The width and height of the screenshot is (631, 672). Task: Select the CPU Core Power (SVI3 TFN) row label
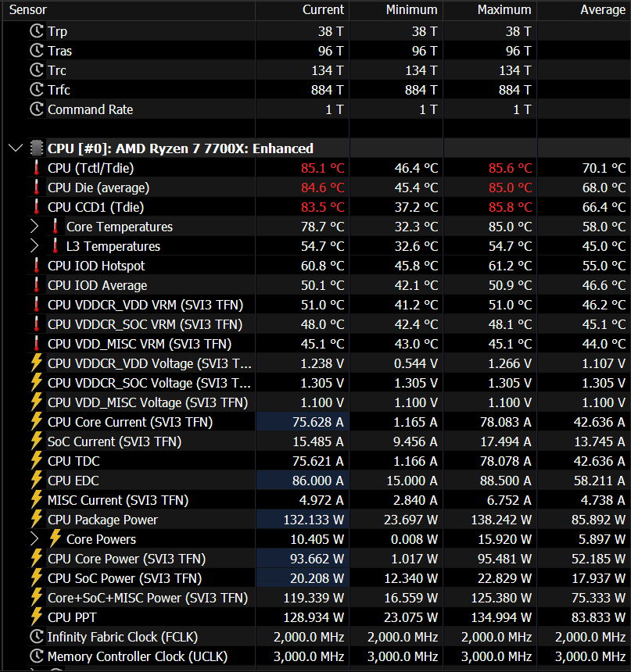coord(127,559)
